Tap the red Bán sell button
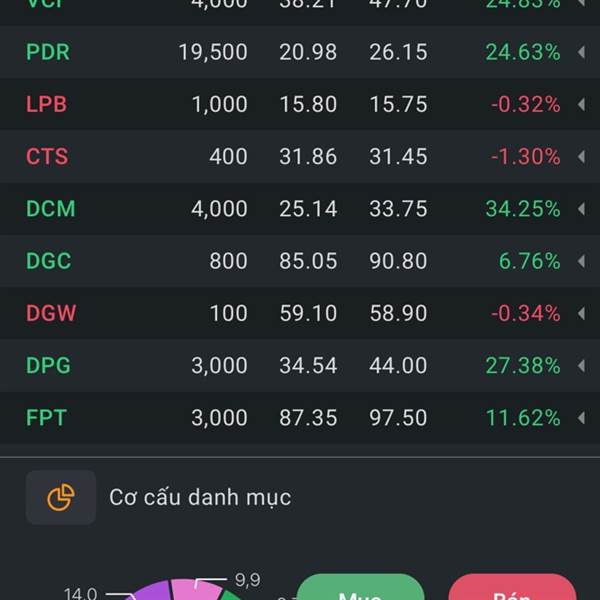 (512, 588)
